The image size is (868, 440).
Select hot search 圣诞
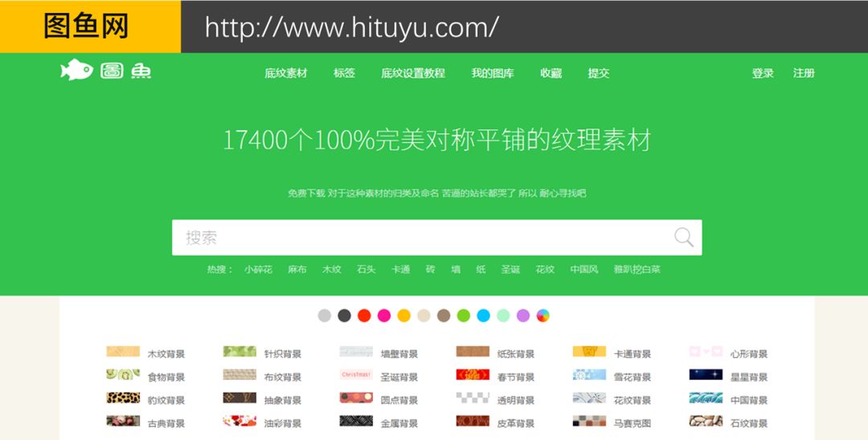tap(510, 270)
